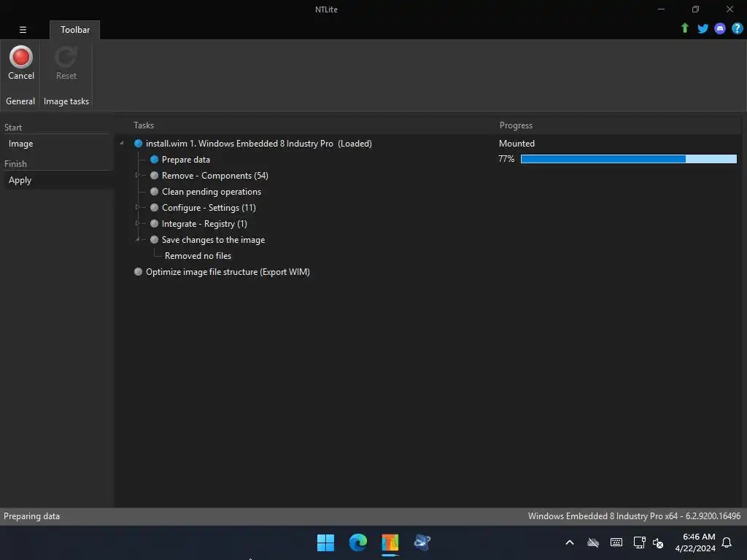Click the greyed Reset icon
The width and height of the screenshot is (747, 560).
click(x=66, y=57)
